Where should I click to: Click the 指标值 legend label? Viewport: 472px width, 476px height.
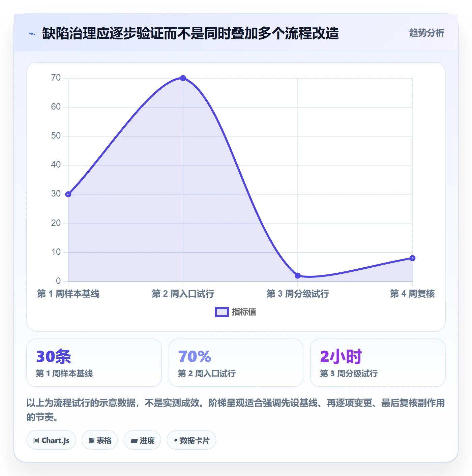(x=244, y=312)
